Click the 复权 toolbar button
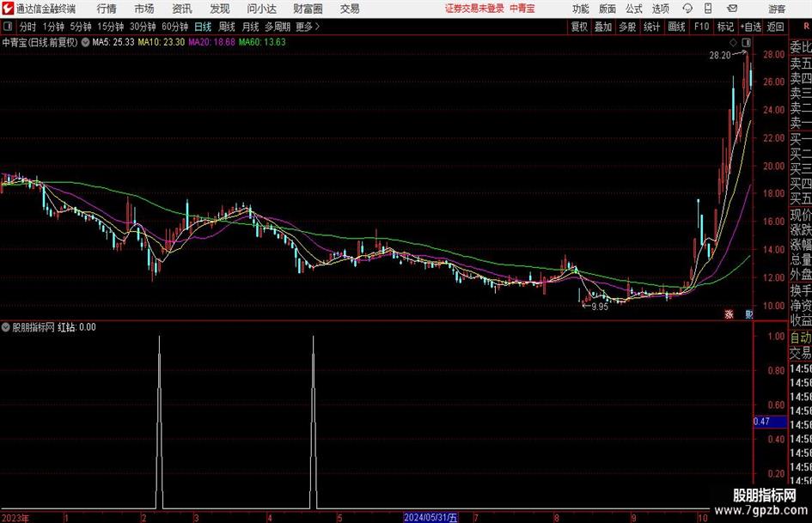 click(x=579, y=27)
